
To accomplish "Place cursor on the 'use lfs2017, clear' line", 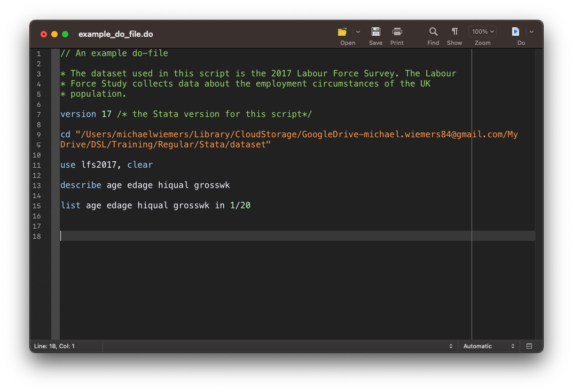I will [x=107, y=165].
